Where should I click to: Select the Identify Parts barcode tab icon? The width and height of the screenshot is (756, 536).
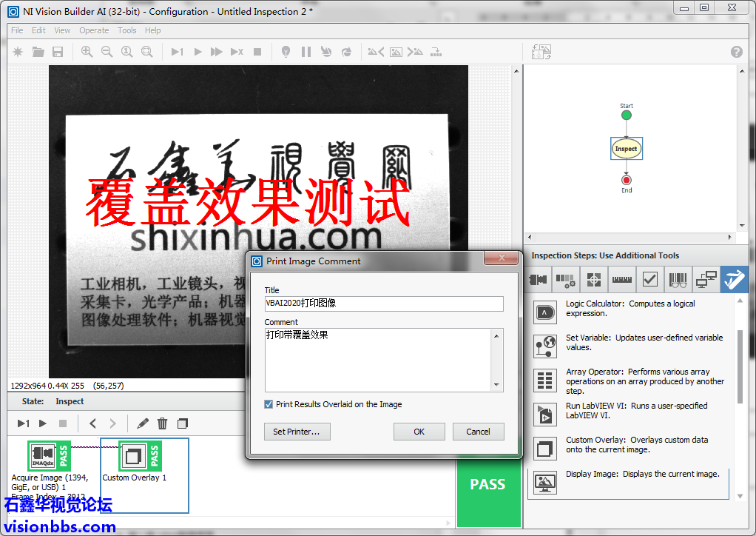678,280
